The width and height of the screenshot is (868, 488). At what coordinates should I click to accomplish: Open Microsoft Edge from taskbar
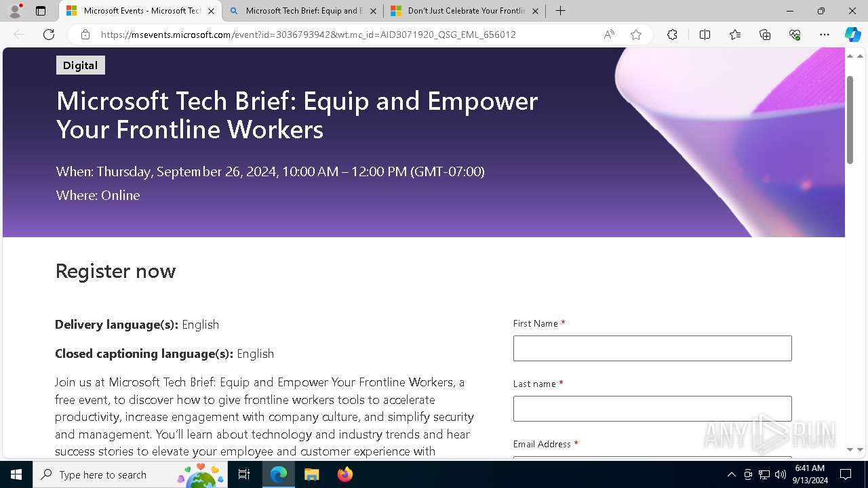coord(279,474)
